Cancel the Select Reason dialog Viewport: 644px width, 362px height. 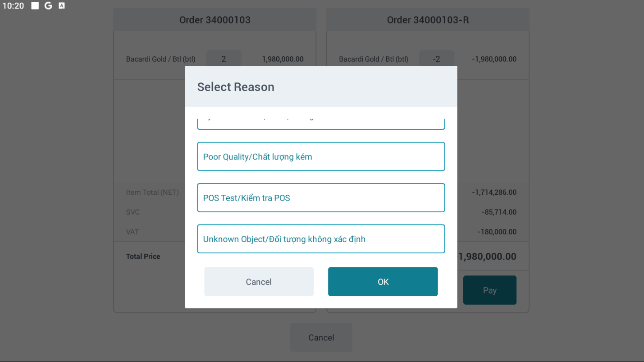click(x=259, y=282)
